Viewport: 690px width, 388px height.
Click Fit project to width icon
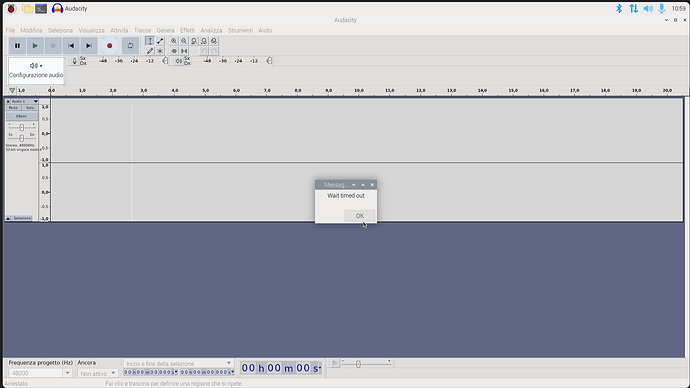pyautogui.click(x=204, y=41)
